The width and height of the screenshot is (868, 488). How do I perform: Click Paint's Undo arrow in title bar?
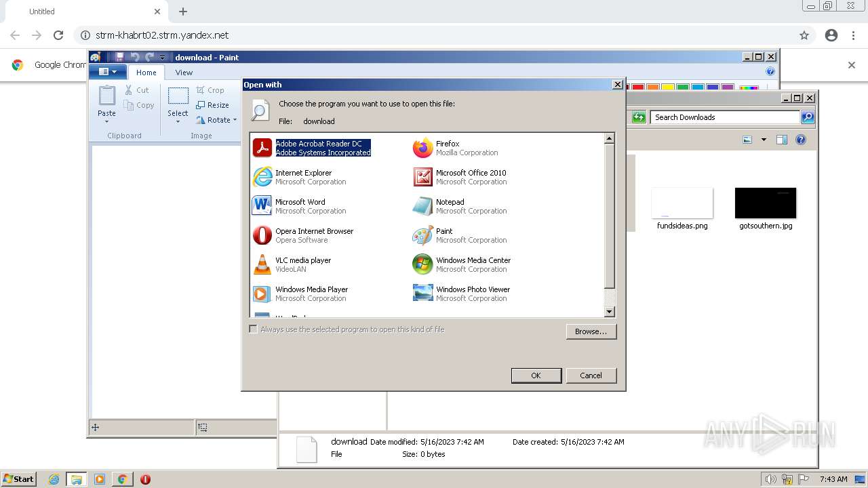pyautogui.click(x=134, y=57)
